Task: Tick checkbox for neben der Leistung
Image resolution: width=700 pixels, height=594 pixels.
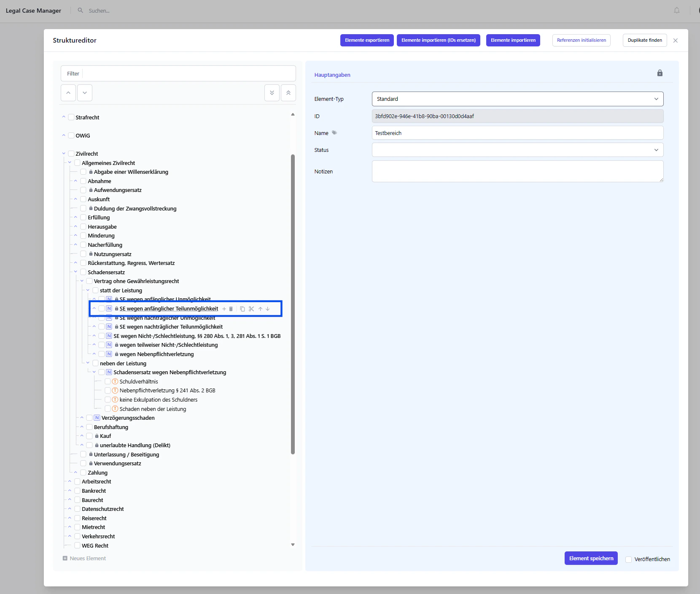Action: pos(95,363)
